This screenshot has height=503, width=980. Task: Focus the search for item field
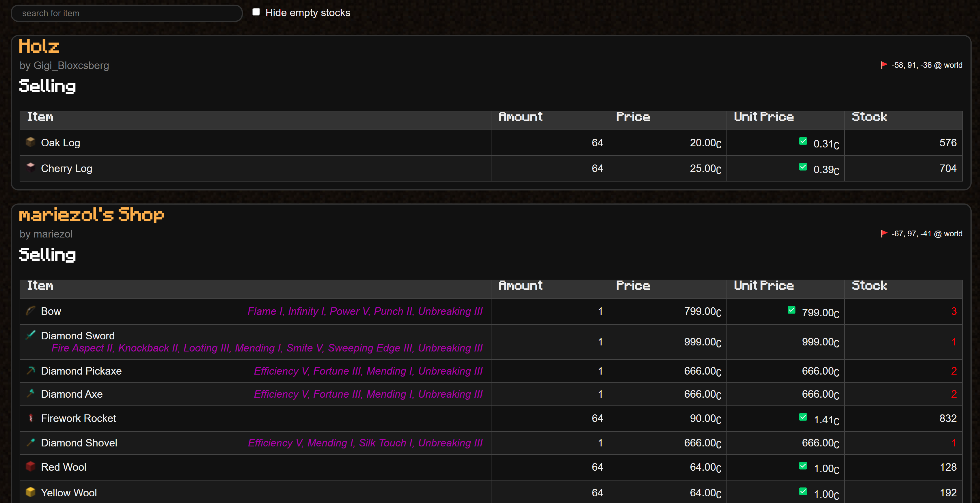127,13
